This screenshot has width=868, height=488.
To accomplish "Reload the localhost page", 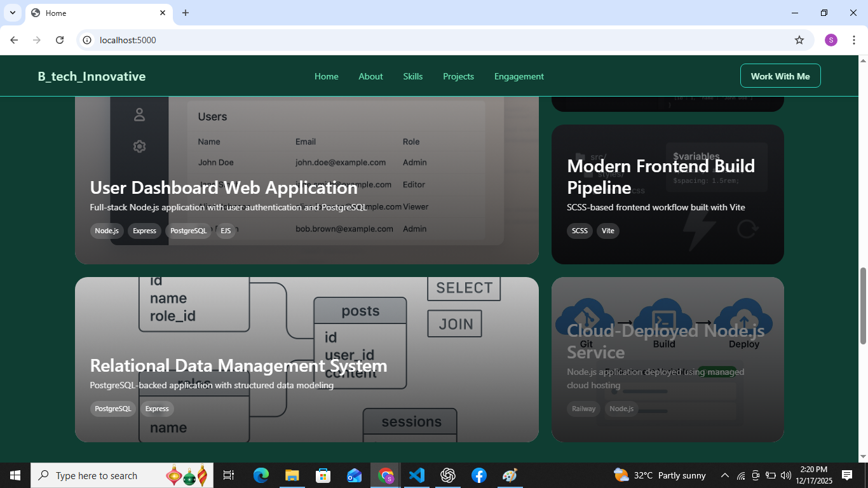I will pos(60,40).
